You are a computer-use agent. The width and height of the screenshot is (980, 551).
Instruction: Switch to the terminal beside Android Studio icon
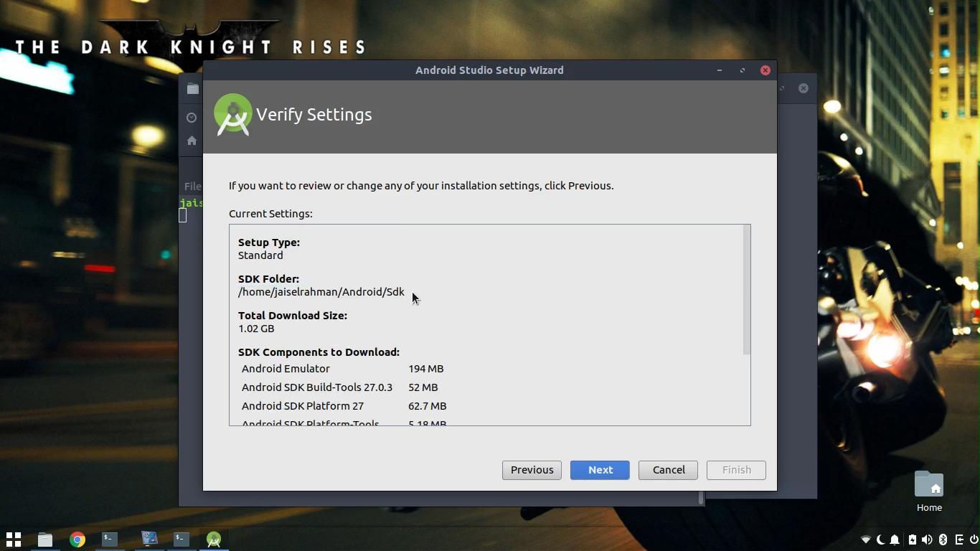tap(182, 539)
